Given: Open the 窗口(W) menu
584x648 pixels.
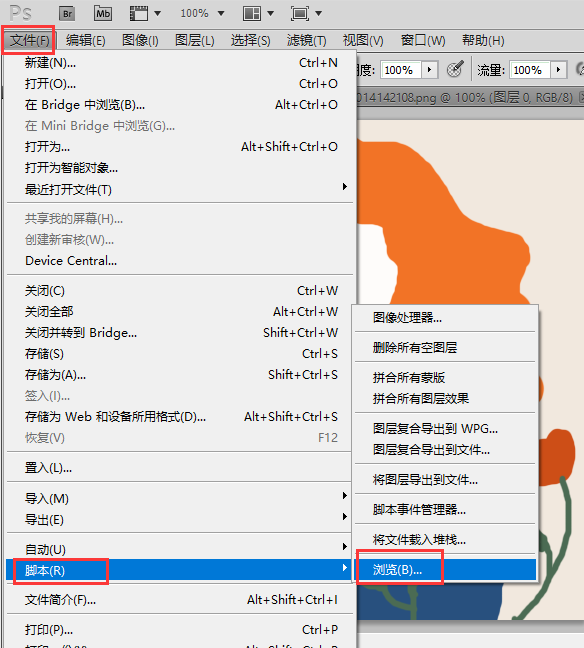Looking at the screenshot, I should click(x=423, y=40).
